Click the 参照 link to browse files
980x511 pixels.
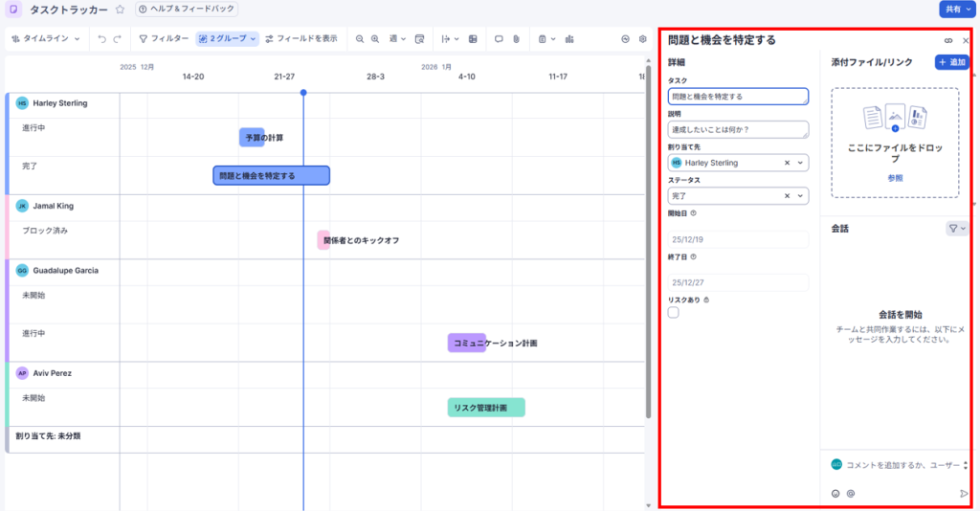pos(894,178)
